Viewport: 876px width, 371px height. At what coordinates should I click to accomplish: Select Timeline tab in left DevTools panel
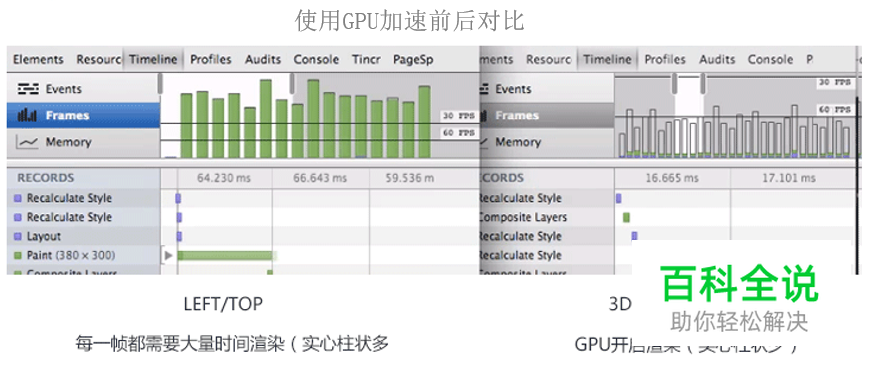pos(153,59)
